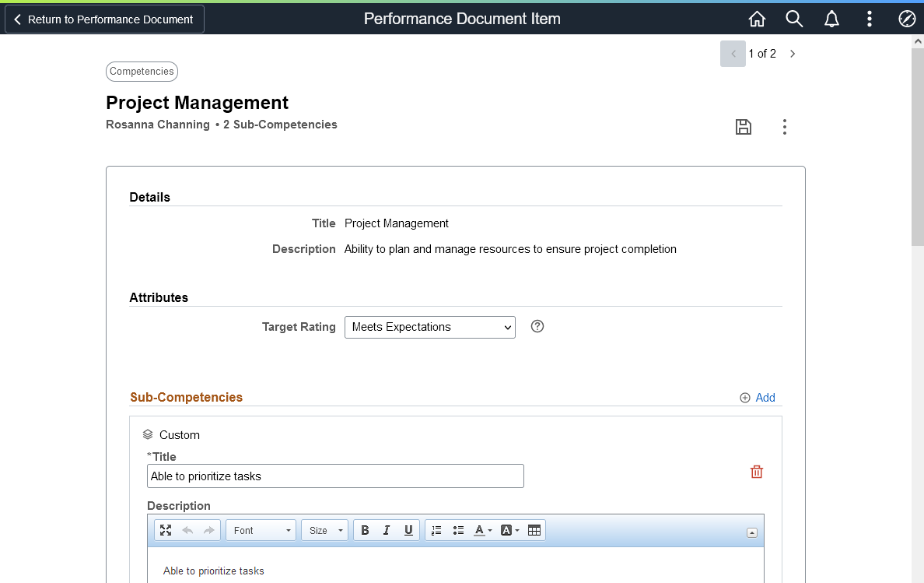This screenshot has height=583, width=924.
Task: Show Target Rating help icon
Action: pos(537,326)
